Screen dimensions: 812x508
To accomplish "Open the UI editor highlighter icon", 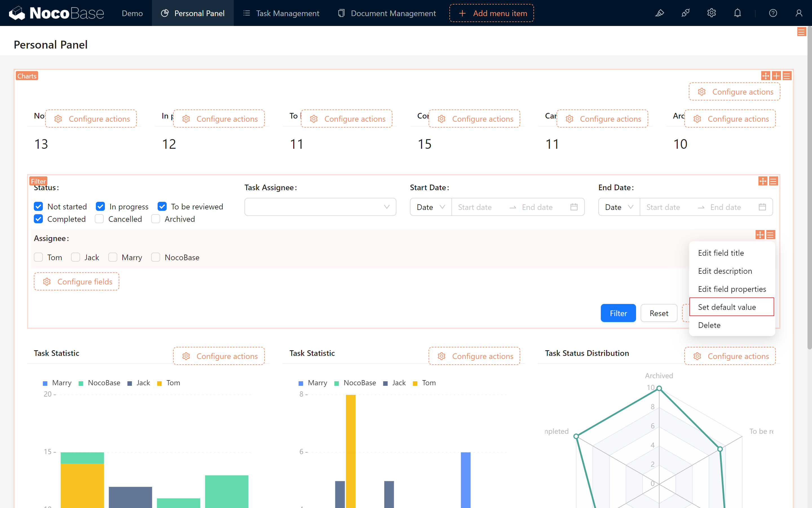I will point(660,13).
